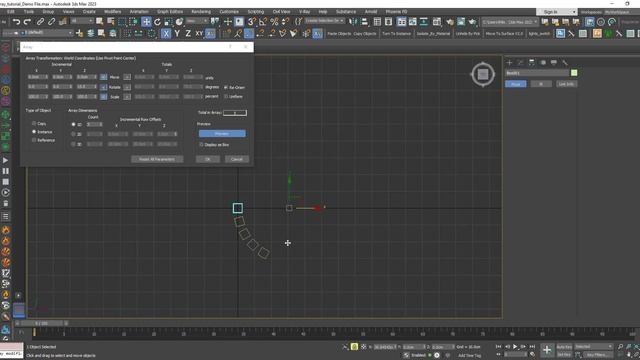640x360 pixels.
Task: Select the 2D array dimension radio button
Action: pyautogui.click(x=73, y=134)
